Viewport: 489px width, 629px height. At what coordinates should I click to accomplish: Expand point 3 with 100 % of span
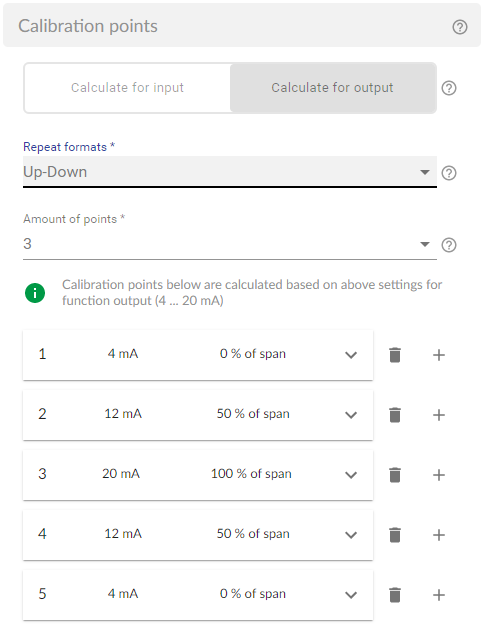click(351, 475)
